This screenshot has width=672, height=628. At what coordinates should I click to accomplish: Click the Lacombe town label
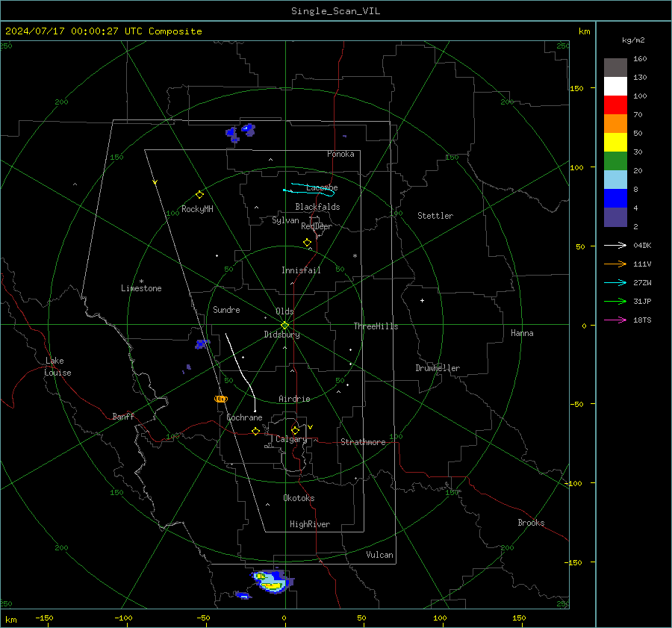(322, 187)
